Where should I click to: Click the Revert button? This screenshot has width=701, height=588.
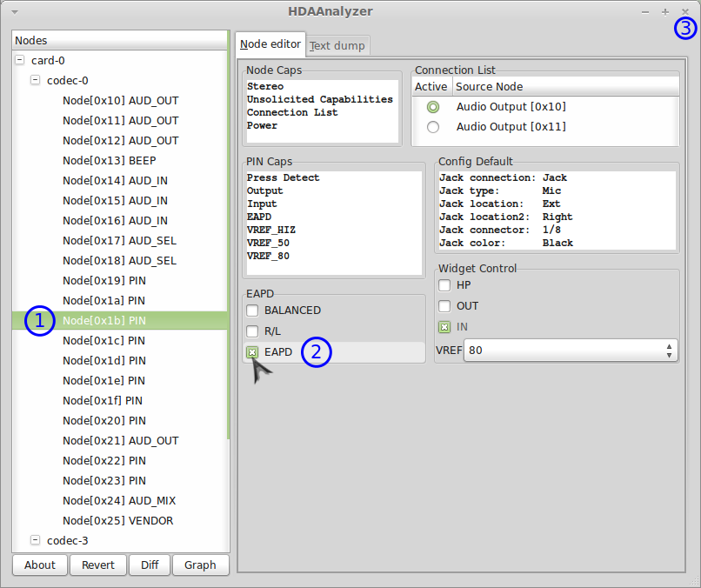tap(98, 565)
